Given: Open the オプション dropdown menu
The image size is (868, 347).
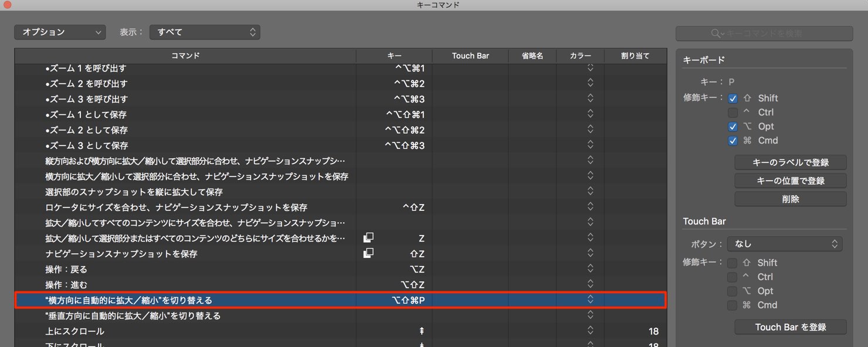Looking at the screenshot, I should click(x=60, y=32).
